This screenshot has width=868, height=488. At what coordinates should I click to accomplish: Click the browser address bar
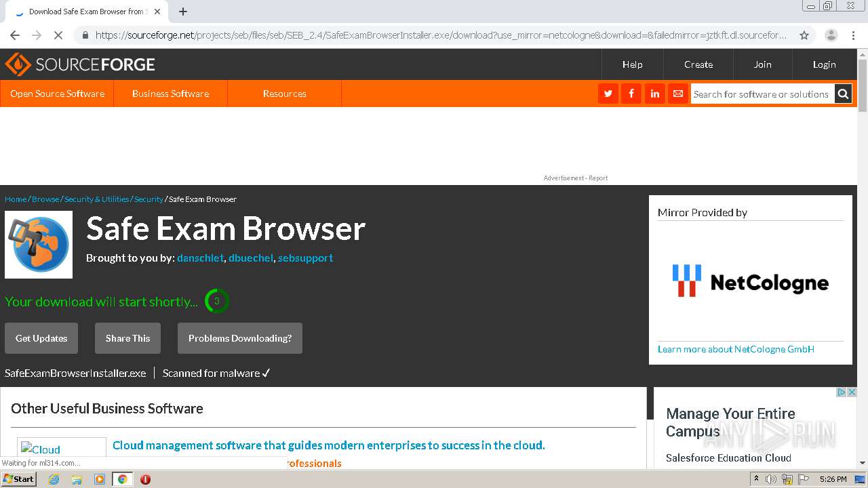click(x=441, y=35)
